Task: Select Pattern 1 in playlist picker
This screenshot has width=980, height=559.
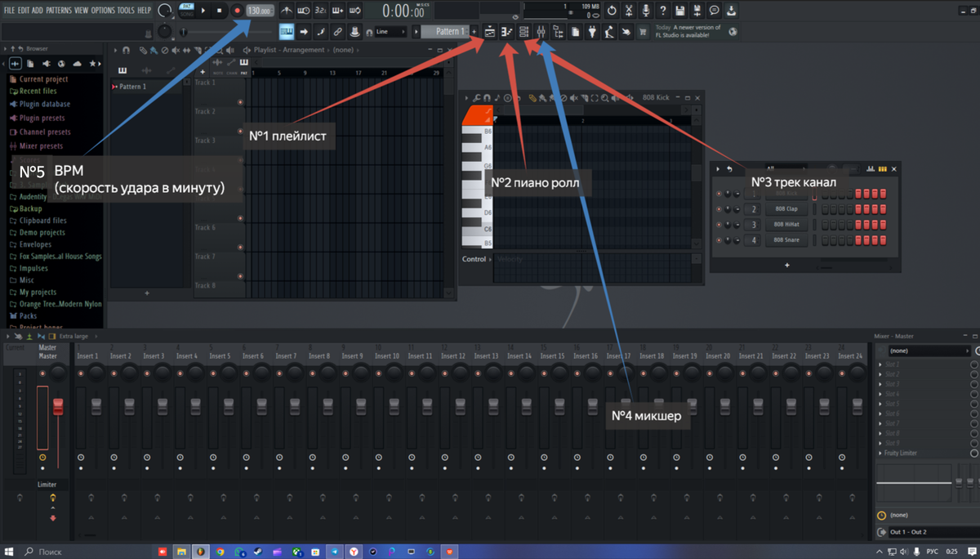Action: coord(145,87)
